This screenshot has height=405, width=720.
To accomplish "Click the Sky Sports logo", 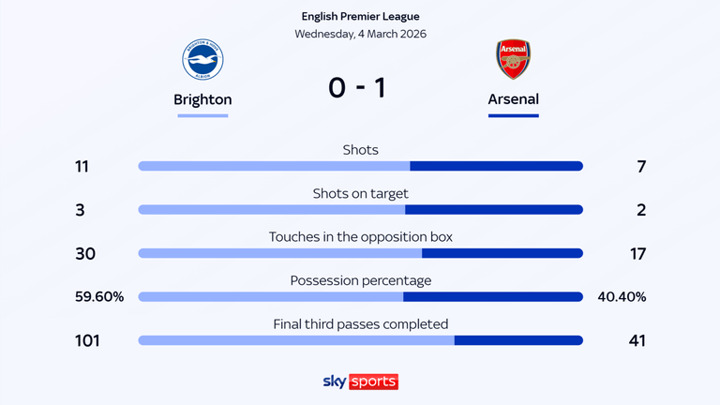I will coord(360,381).
